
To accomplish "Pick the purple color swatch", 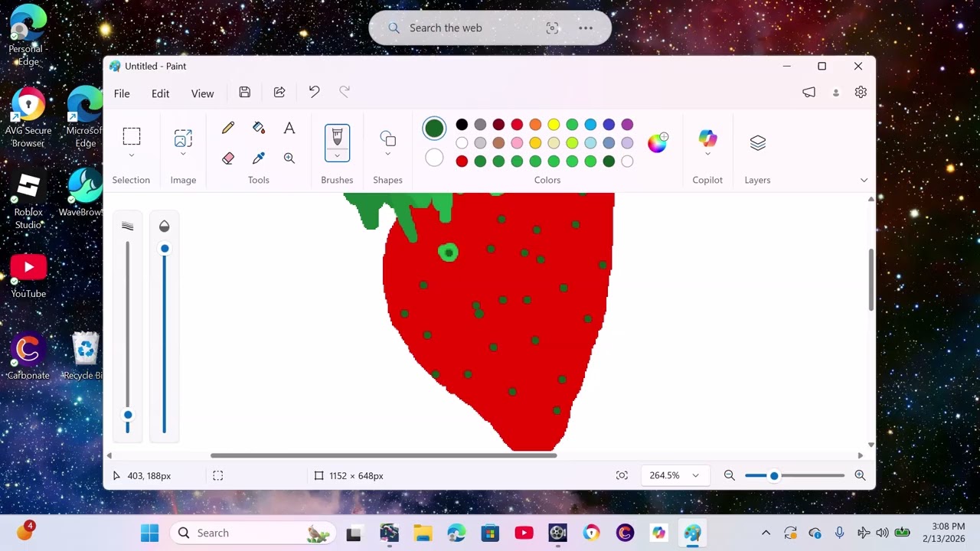I will (x=627, y=125).
